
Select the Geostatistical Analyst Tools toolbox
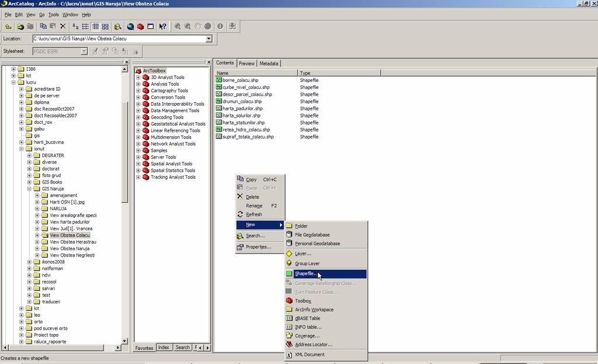pyautogui.click(x=178, y=124)
